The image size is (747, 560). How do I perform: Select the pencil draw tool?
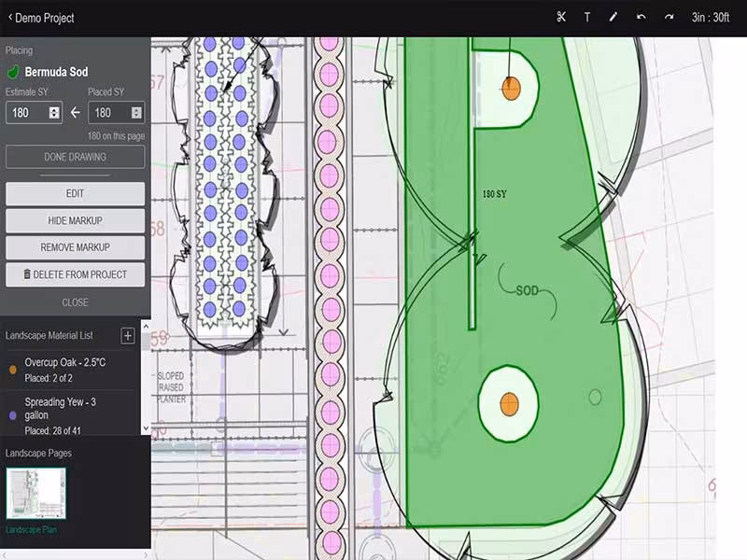click(613, 17)
